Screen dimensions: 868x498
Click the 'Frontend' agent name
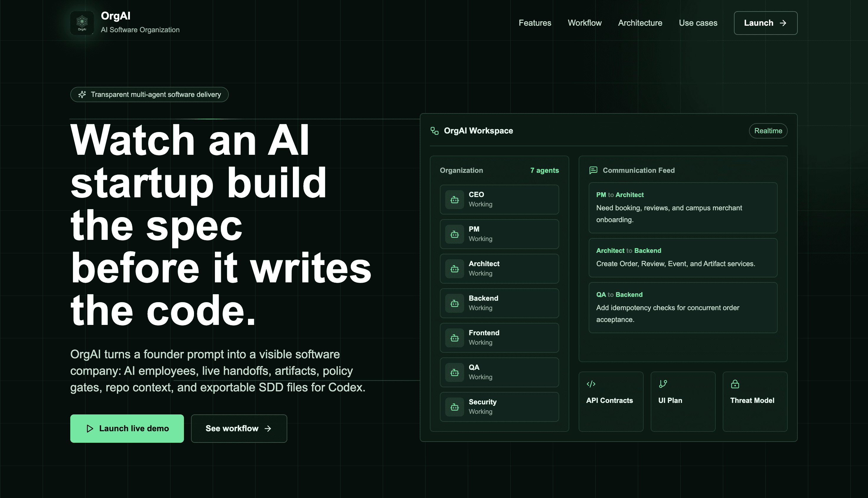(x=484, y=333)
